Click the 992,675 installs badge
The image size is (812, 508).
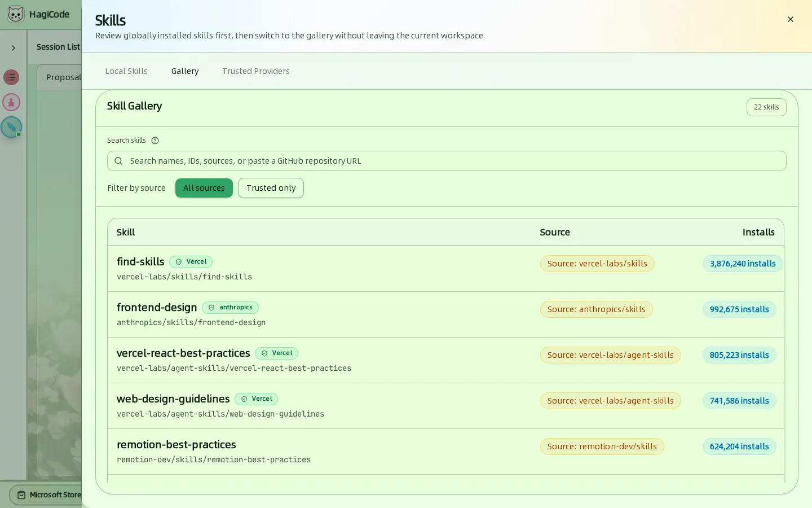[x=739, y=309]
